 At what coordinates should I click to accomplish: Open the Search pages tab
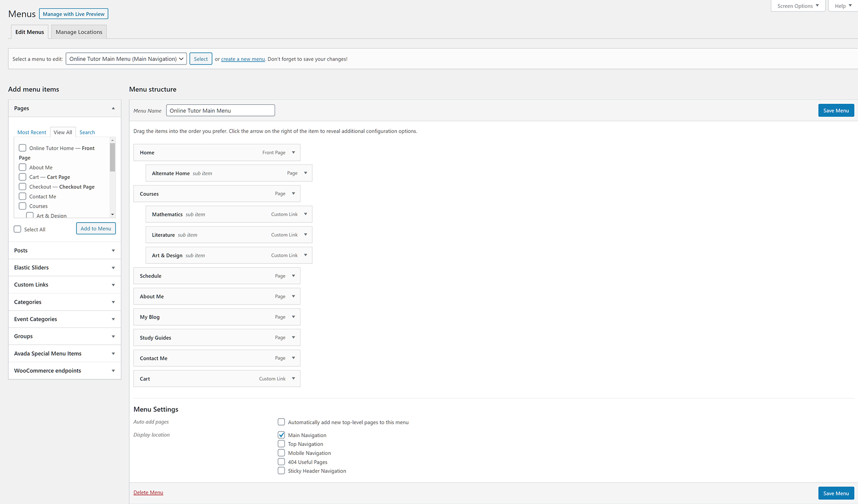87,132
